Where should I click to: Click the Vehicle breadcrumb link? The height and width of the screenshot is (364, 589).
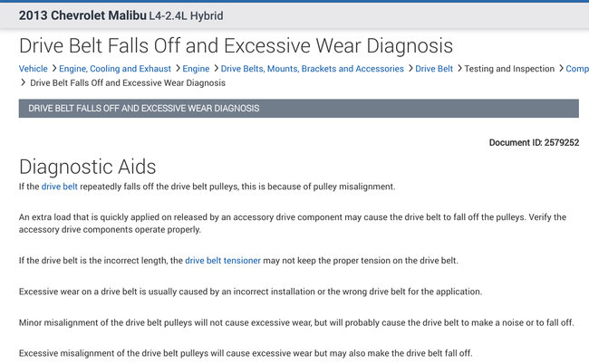pos(34,69)
